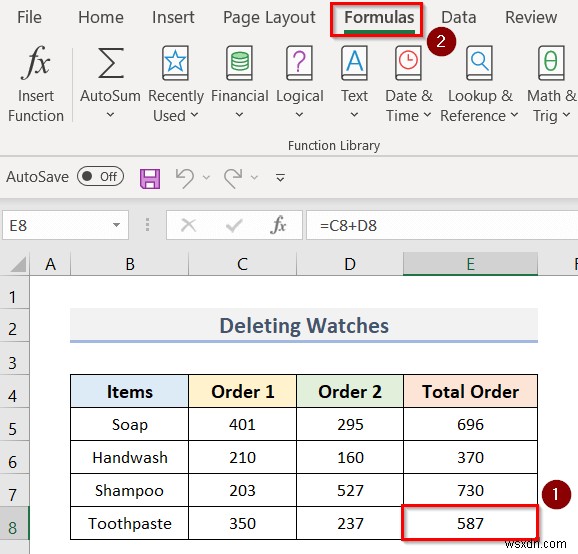Open Lookup & Reference functions icon
578x554 pixels.
click(479, 63)
